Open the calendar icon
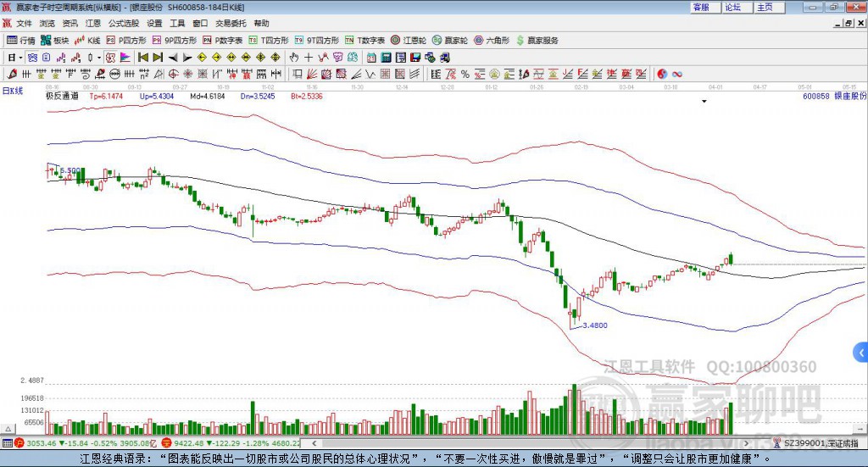 click(371, 58)
